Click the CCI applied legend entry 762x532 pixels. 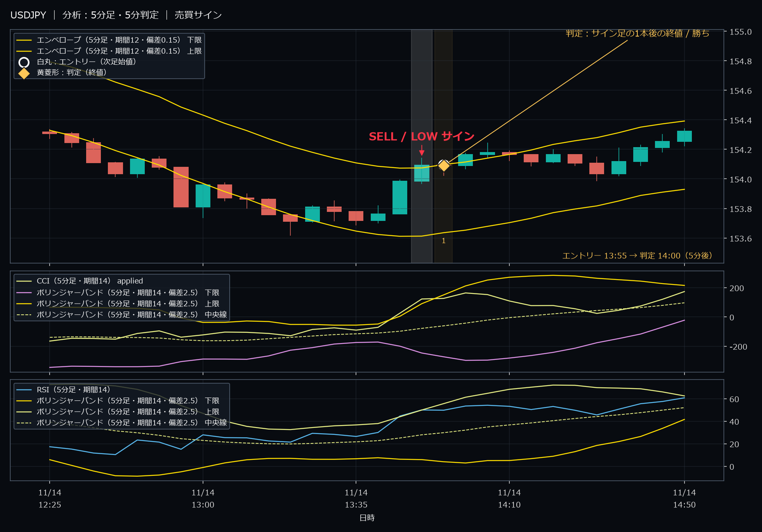pos(80,281)
